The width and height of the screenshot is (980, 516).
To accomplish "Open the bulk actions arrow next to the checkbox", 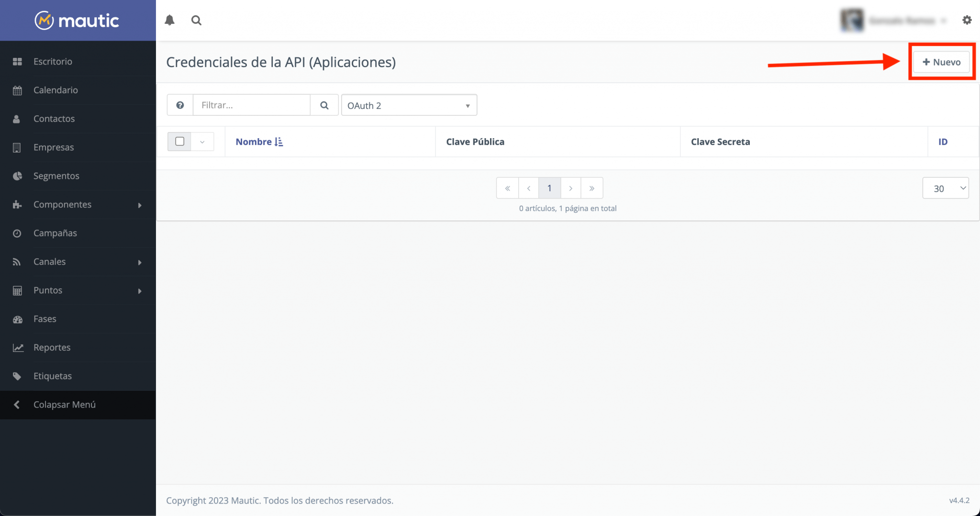I will (203, 142).
